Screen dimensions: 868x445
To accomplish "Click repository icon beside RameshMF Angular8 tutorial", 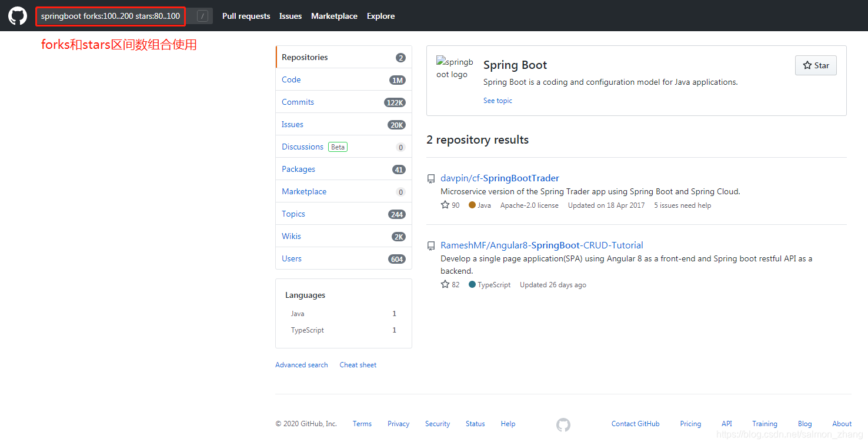I will pos(431,245).
